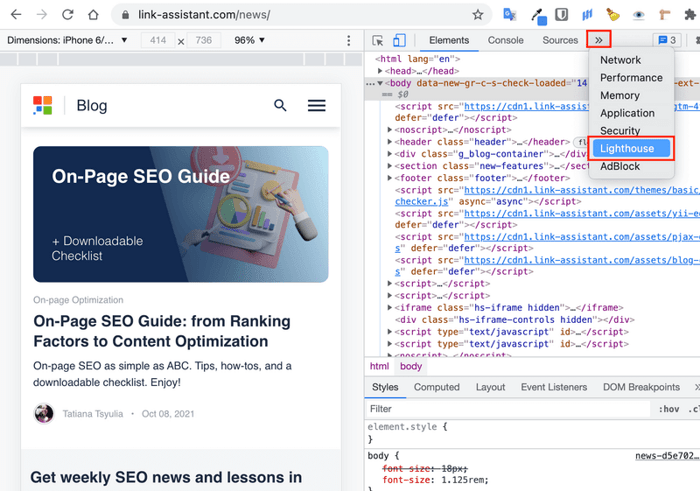700x491 pixels.
Task: Select Memory from the overflow menu
Action: tap(620, 96)
